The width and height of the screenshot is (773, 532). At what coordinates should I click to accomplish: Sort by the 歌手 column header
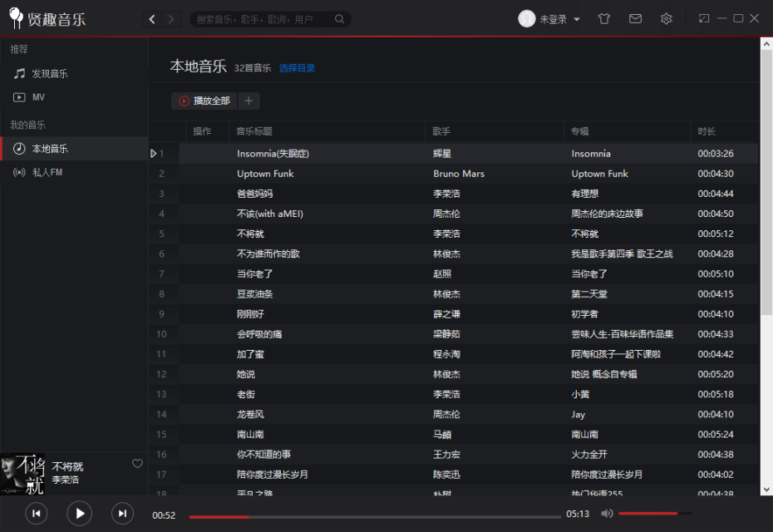441,131
